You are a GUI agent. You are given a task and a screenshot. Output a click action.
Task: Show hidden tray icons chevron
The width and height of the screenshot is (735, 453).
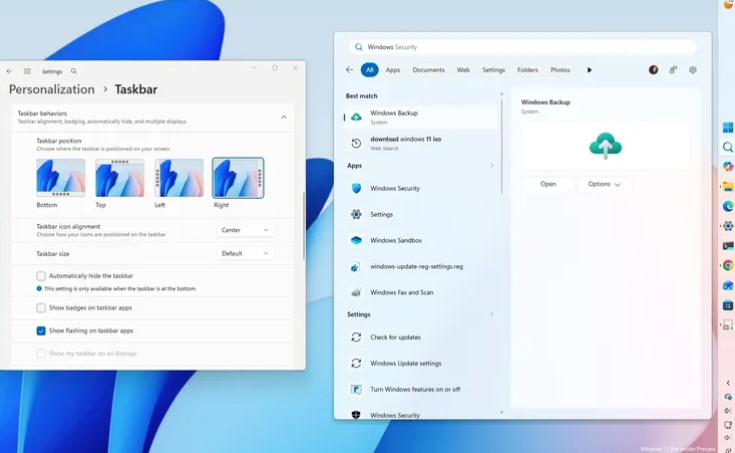click(728, 383)
